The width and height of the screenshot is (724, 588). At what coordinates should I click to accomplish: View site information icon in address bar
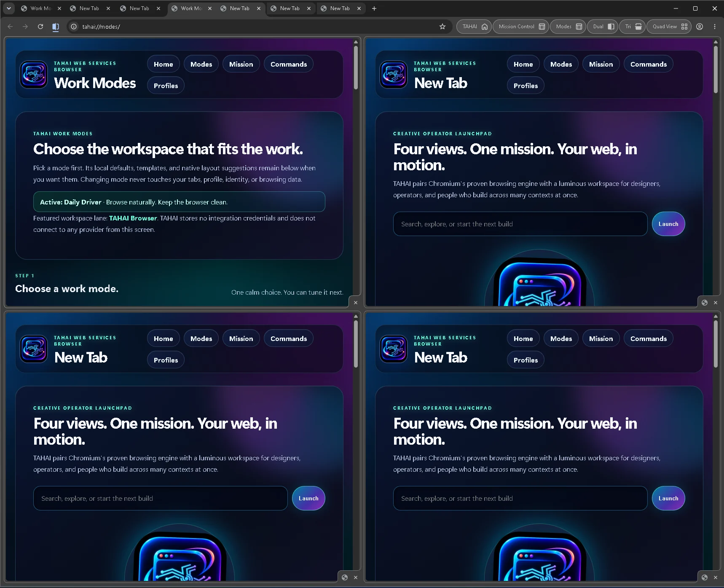[74, 27]
